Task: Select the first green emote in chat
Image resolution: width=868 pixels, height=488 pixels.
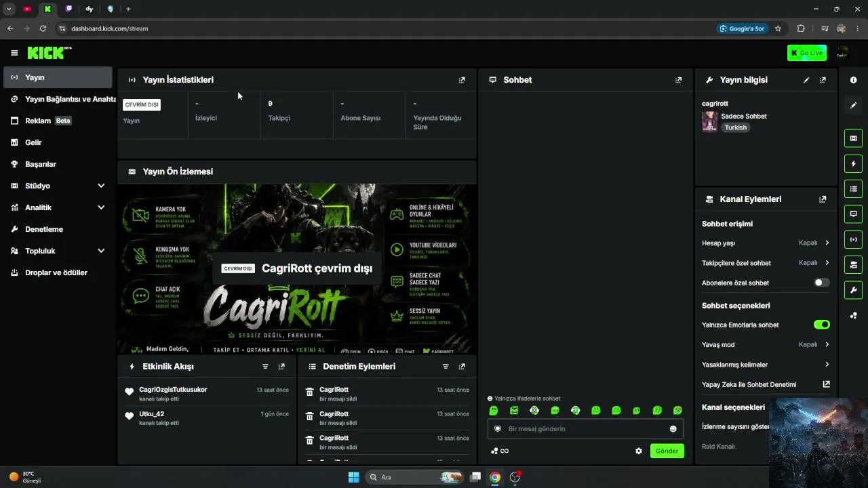Action: (x=494, y=410)
